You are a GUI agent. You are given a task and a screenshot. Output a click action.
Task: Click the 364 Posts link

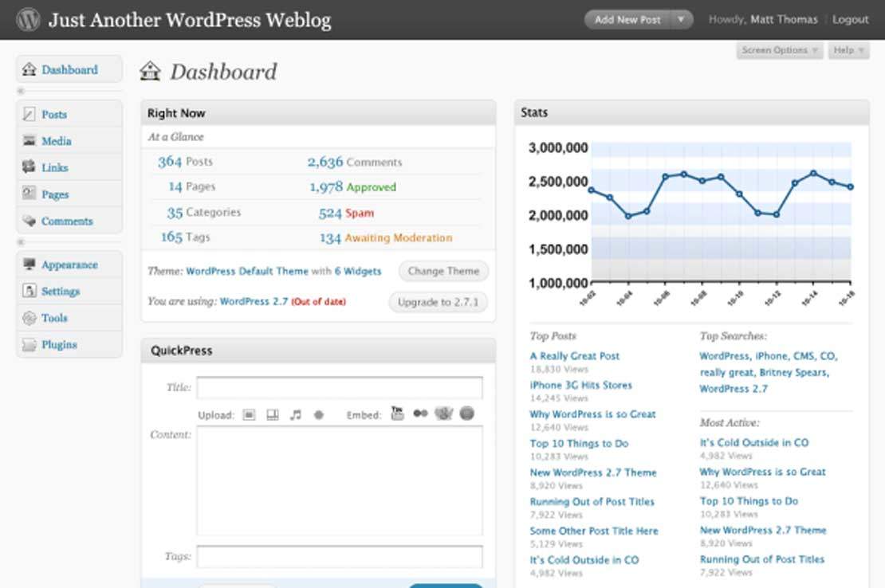point(185,161)
